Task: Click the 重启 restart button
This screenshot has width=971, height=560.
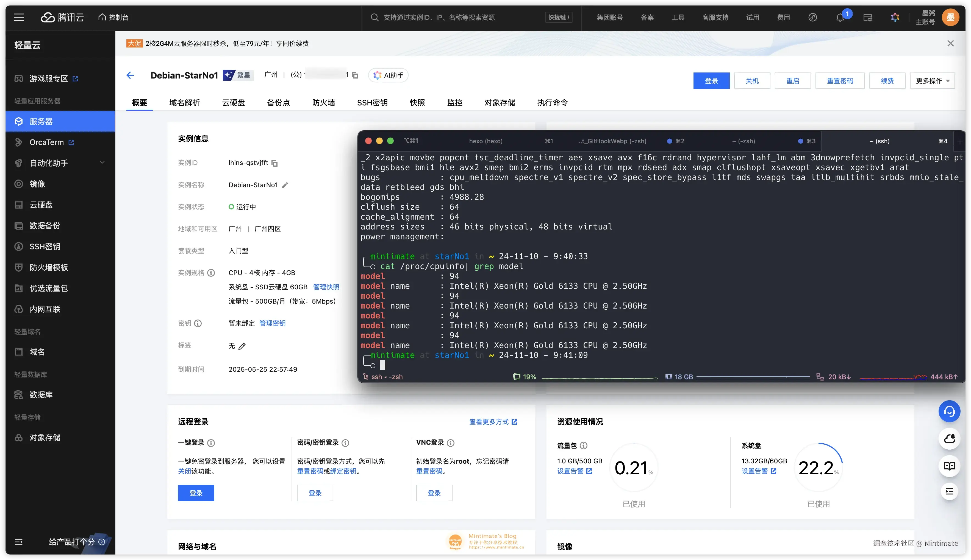Action: (792, 80)
